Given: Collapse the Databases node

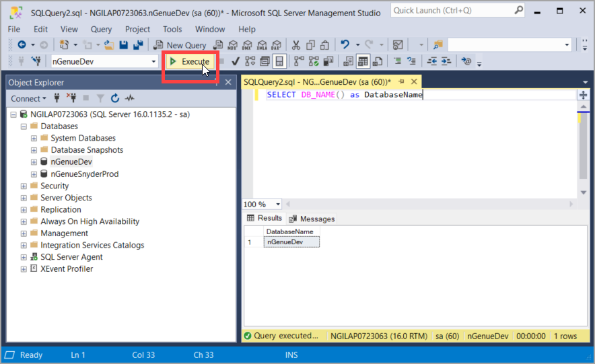Looking at the screenshot, I should tap(24, 126).
